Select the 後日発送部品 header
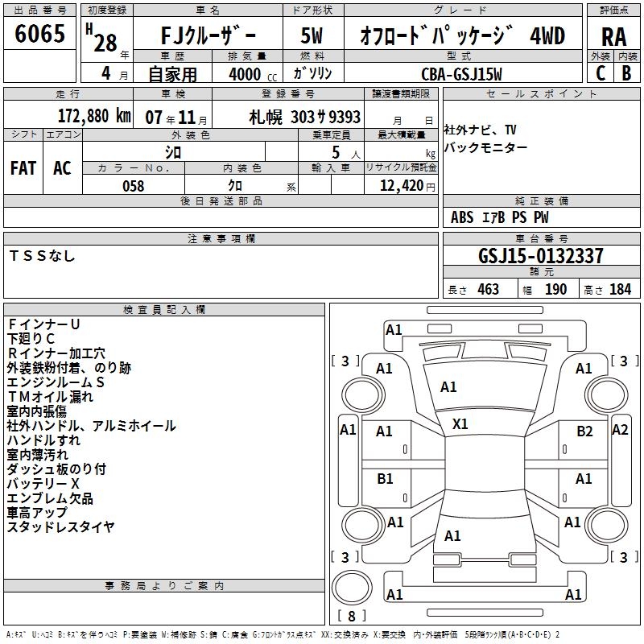 221,200
